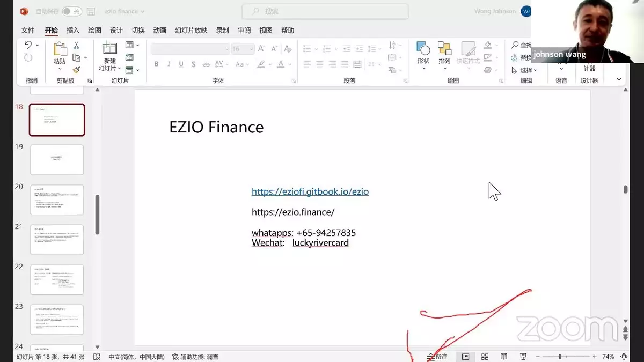Toggle align text right

point(332,64)
